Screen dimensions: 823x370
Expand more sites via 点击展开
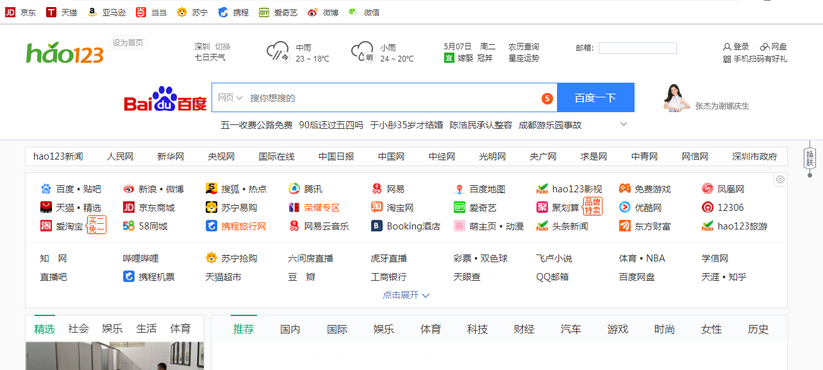tap(406, 295)
